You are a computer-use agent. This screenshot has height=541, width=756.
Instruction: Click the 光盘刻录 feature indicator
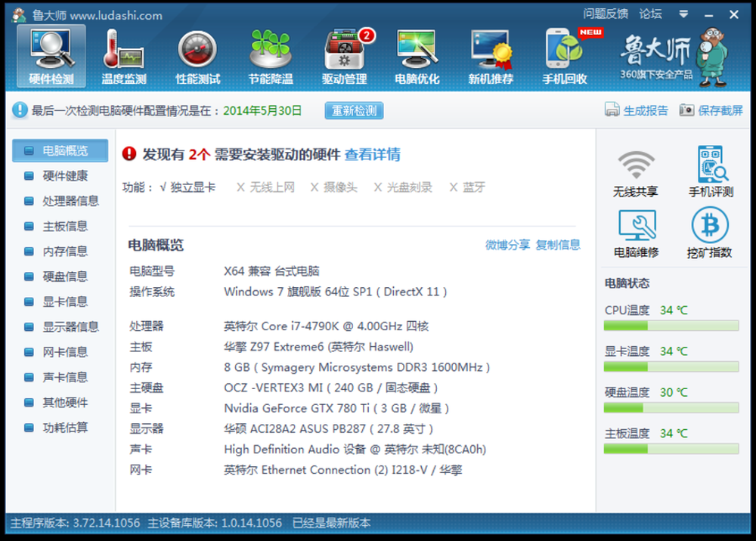(x=403, y=187)
